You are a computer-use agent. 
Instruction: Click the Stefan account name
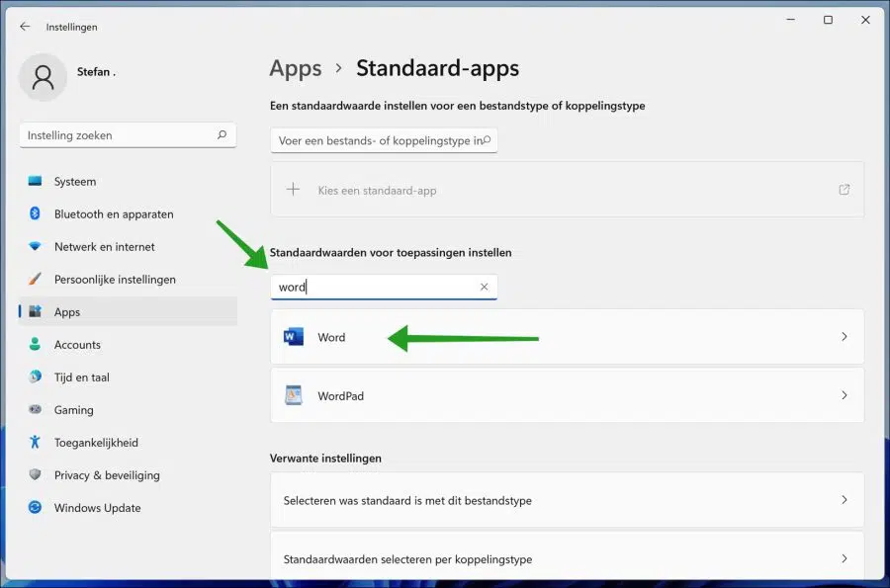pyautogui.click(x=96, y=72)
